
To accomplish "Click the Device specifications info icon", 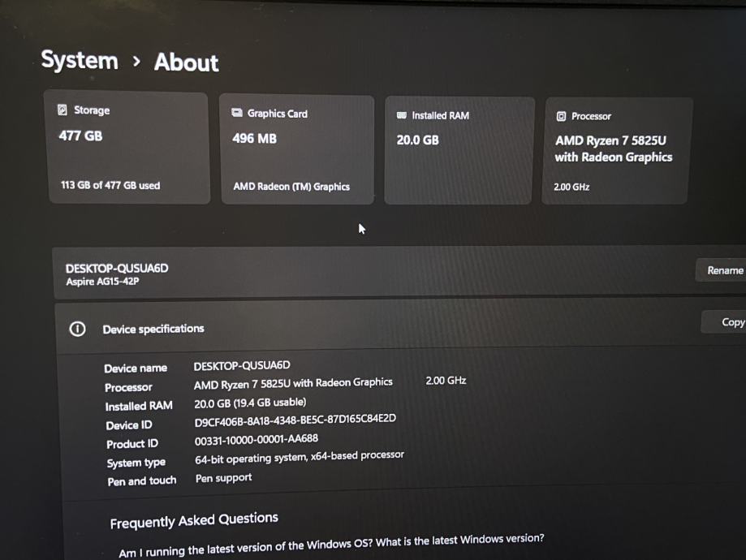I will pyautogui.click(x=78, y=329).
